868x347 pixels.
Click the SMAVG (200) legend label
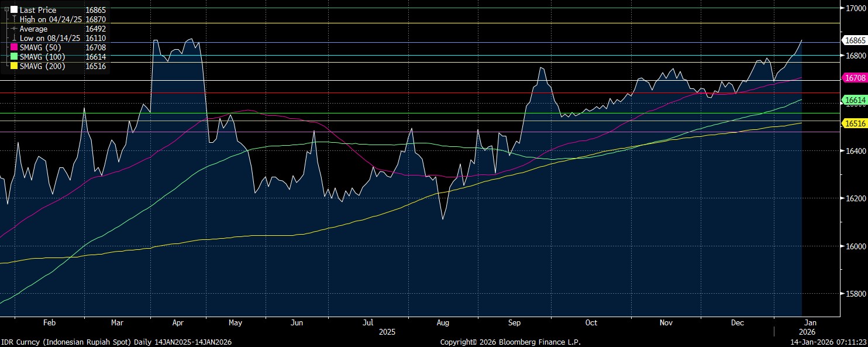[42, 66]
